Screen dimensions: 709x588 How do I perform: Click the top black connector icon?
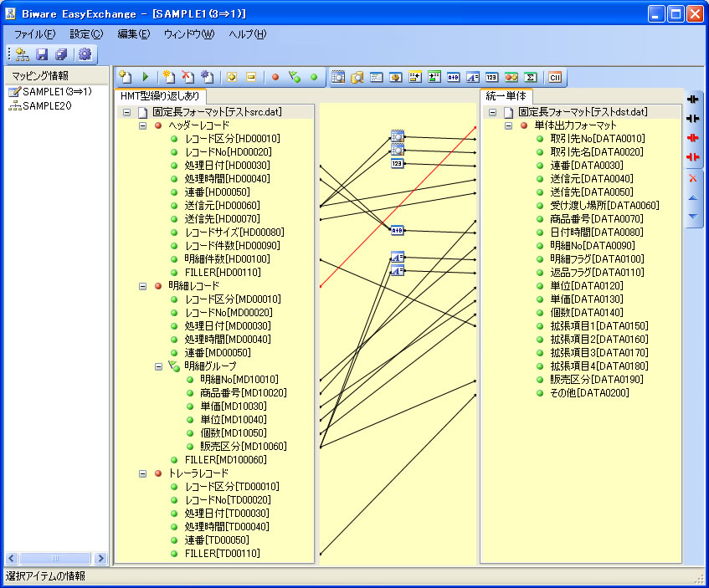coord(692,99)
